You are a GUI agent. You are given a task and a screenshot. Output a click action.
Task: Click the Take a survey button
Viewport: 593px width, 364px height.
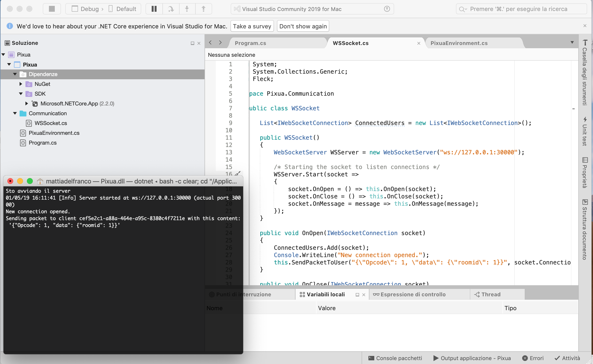click(x=252, y=26)
